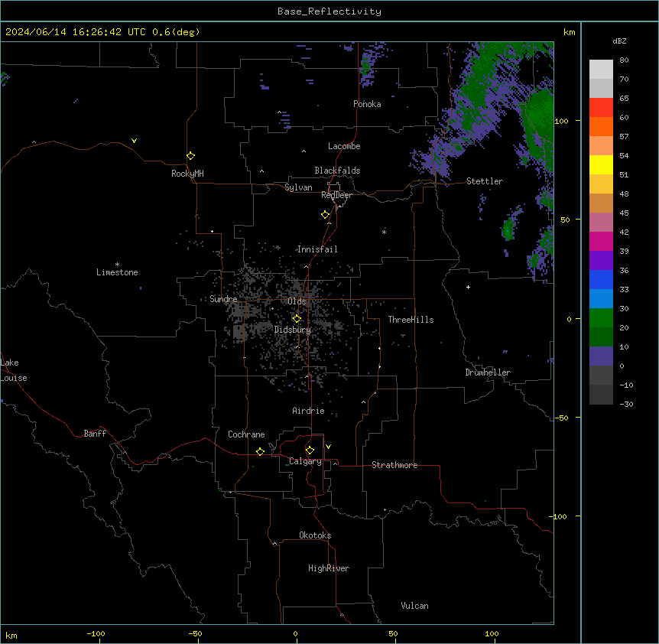The width and height of the screenshot is (659, 644).
Task: Click the asterisk marker above Limestone
Action: coord(117,264)
